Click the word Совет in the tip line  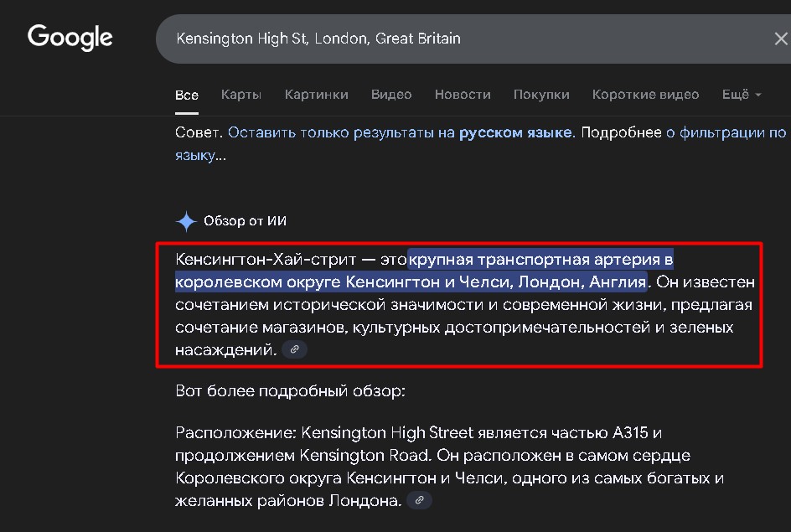(x=199, y=132)
